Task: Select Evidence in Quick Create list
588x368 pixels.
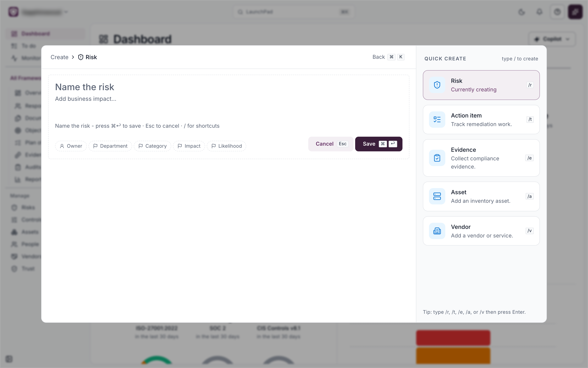Action: tap(481, 158)
